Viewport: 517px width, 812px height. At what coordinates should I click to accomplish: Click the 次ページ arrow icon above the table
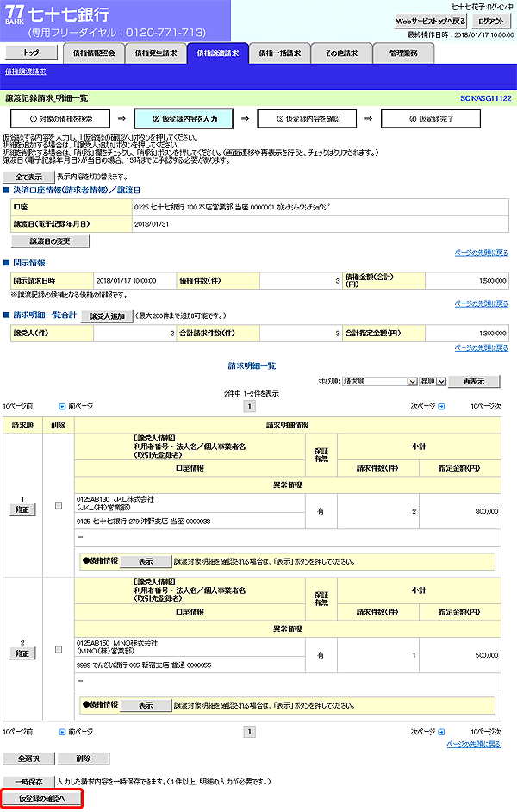pyautogui.click(x=441, y=407)
